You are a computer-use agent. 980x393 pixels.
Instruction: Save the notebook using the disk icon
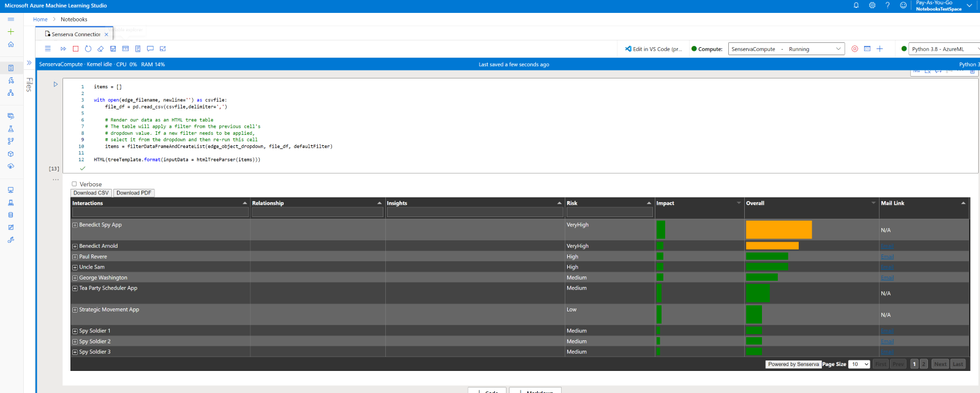point(113,48)
